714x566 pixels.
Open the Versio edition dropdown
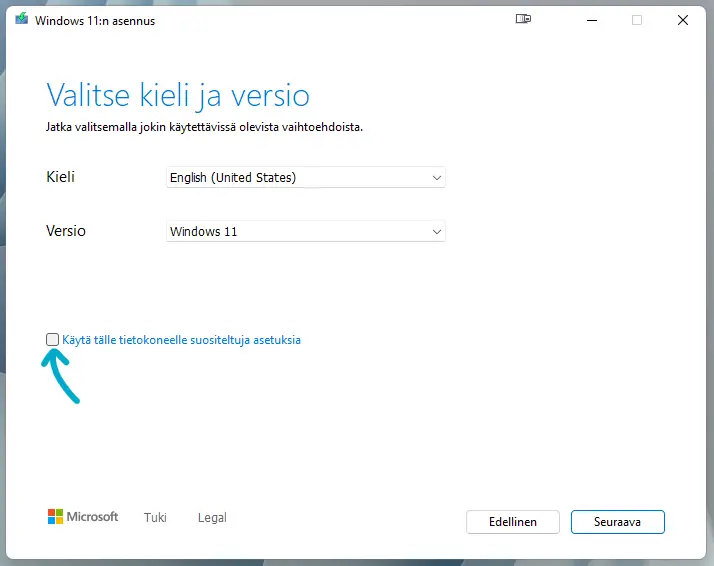point(306,231)
